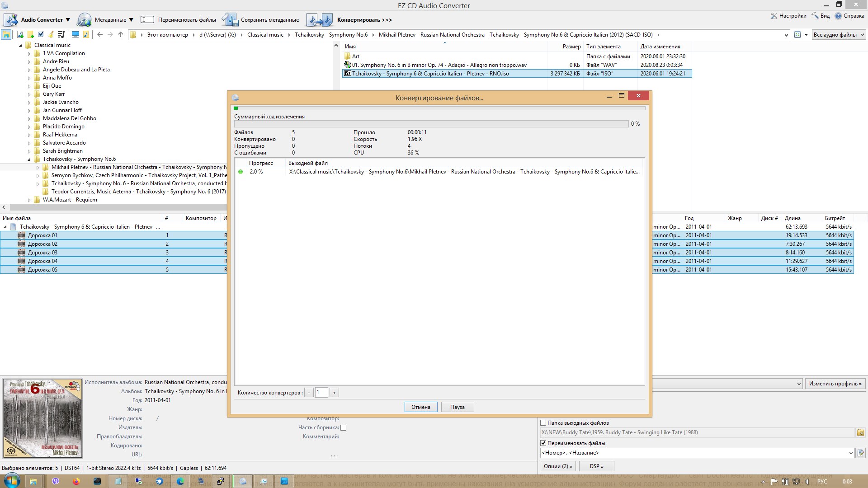
Task: Click the overall extraction progress bar
Action: (x=431, y=124)
